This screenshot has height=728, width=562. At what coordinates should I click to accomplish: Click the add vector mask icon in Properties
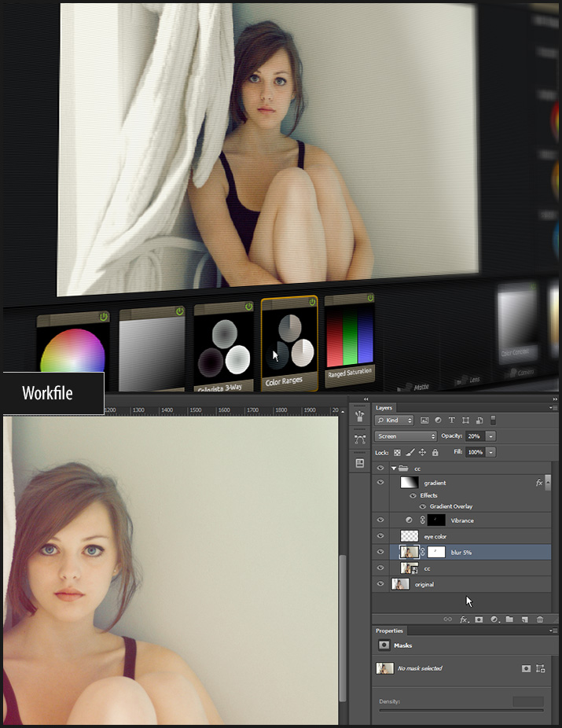coord(541,668)
